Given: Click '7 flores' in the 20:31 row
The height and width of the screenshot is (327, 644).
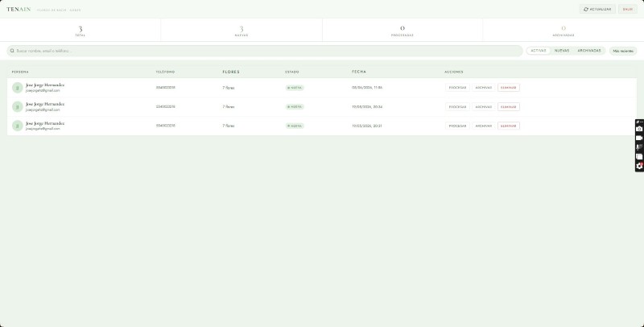Looking at the screenshot, I should (x=229, y=126).
